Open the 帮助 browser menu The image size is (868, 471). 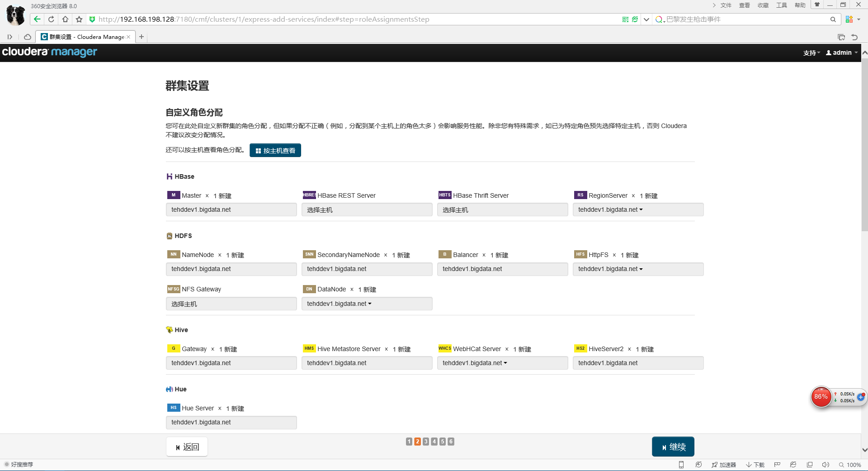coord(800,5)
